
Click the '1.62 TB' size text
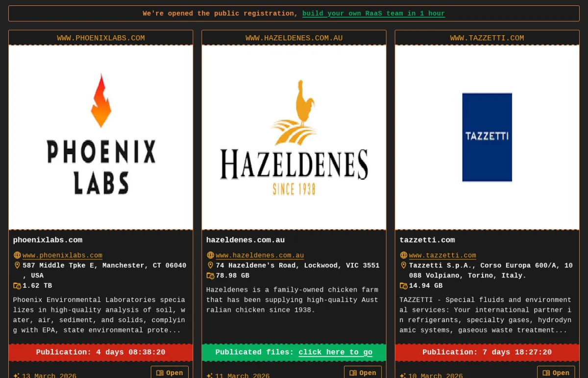pyautogui.click(x=37, y=286)
